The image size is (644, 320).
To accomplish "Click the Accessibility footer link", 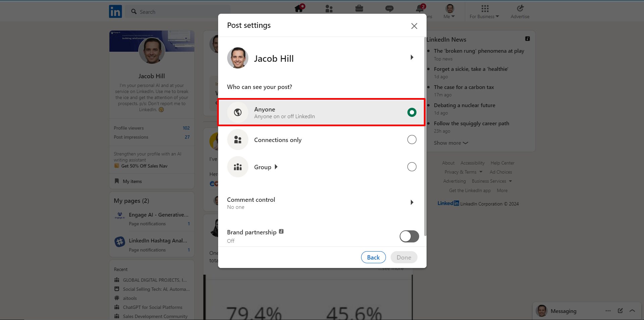I will click(x=473, y=163).
